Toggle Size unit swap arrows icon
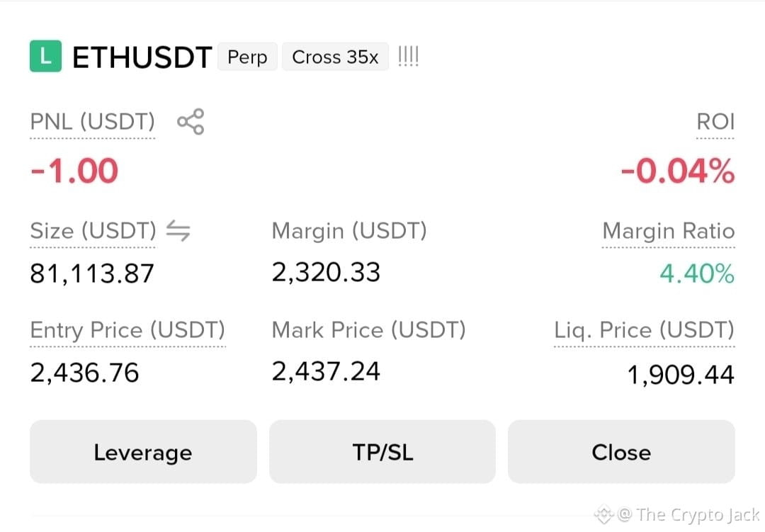This screenshot has width=765, height=532. coord(178,231)
